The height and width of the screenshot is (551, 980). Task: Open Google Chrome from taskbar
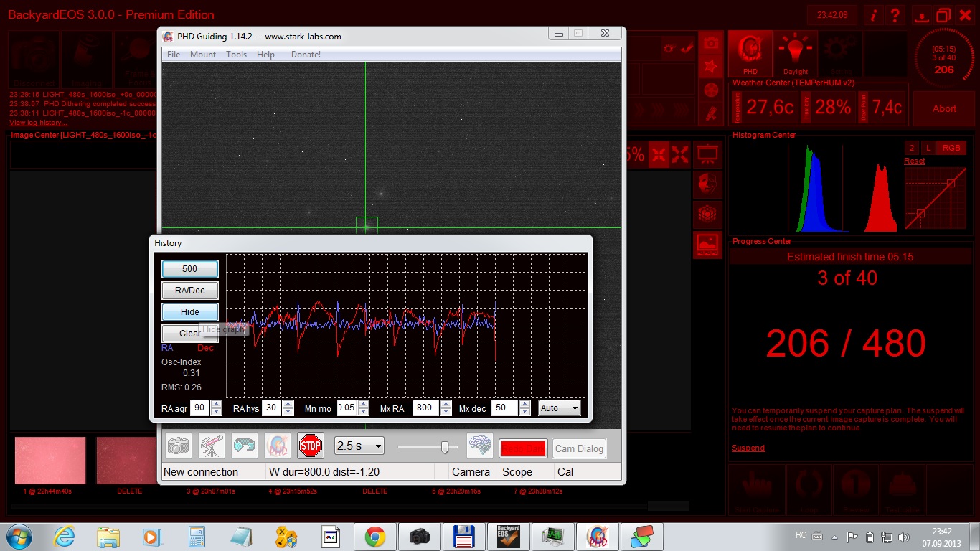click(374, 537)
